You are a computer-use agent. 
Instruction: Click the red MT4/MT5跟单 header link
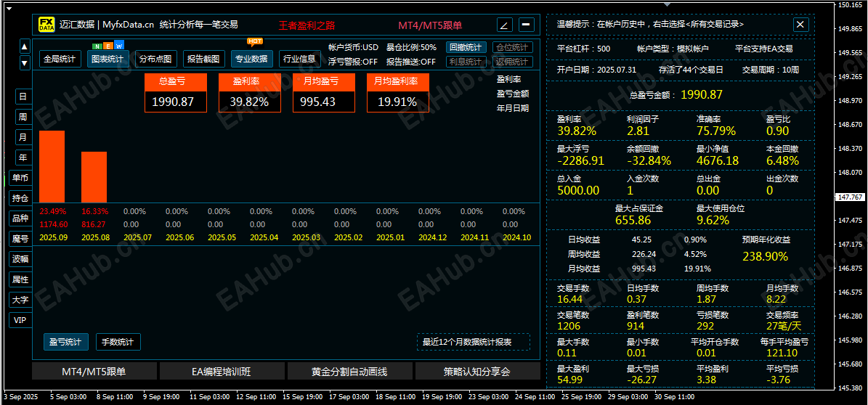click(430, 25)
